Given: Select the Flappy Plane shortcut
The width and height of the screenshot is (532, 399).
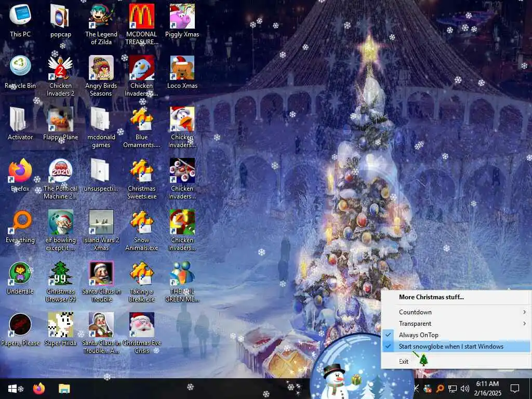Looking at the screenshot, I should point(60,123).
